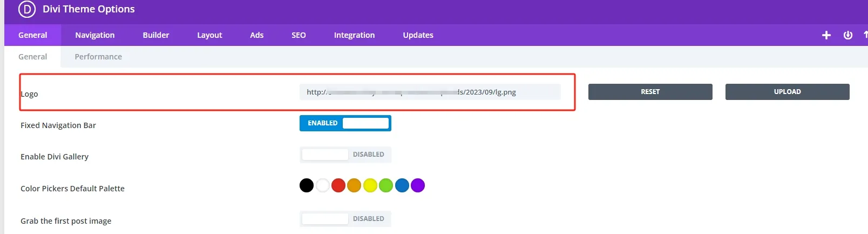Switch to the Builder tab

click(156, 35)
